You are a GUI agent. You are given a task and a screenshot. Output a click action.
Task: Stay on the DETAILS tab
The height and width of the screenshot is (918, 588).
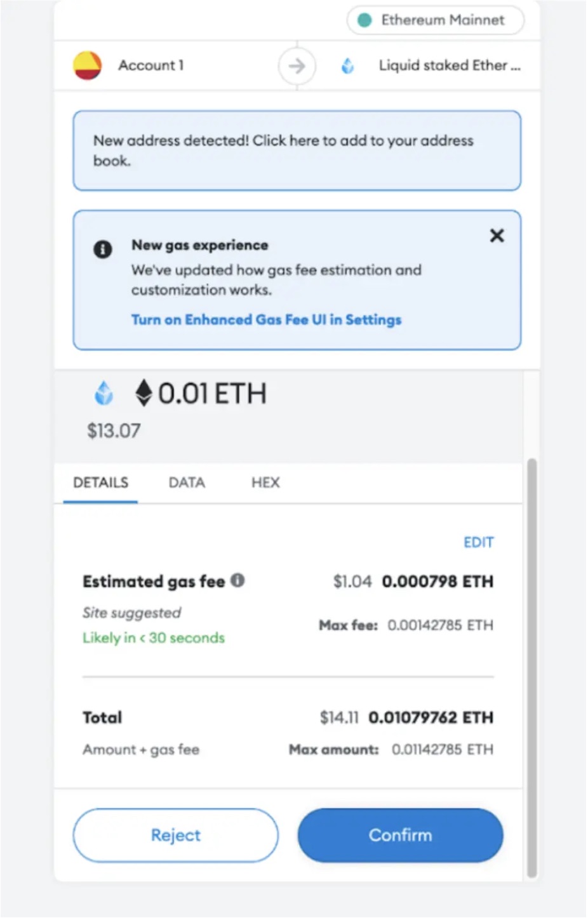point(100,482)
